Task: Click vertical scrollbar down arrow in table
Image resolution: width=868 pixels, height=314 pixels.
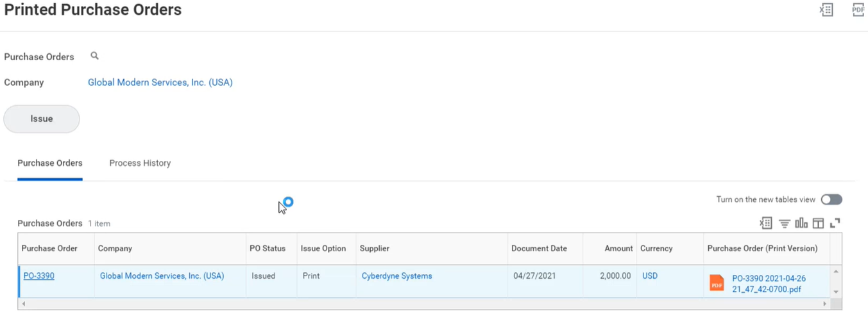Action: (x=836, y=292)
